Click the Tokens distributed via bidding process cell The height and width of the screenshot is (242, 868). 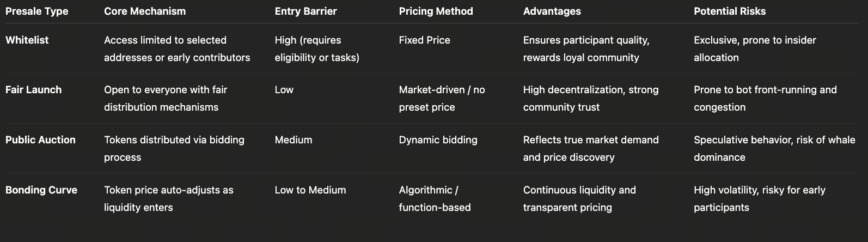(x=174, y=148)
